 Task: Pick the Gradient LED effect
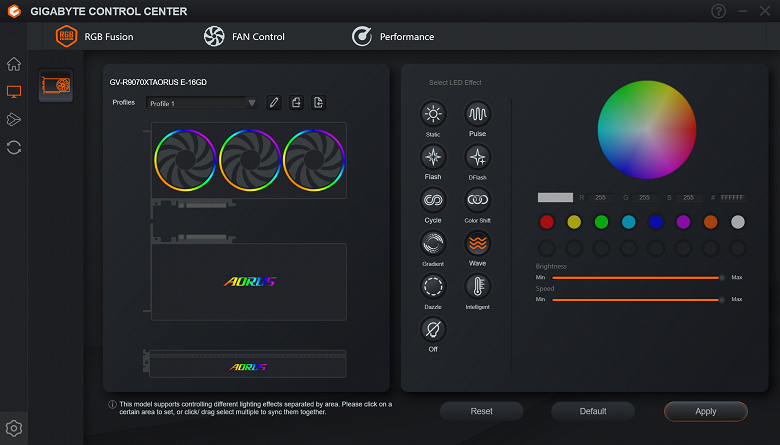pos(433,243)
